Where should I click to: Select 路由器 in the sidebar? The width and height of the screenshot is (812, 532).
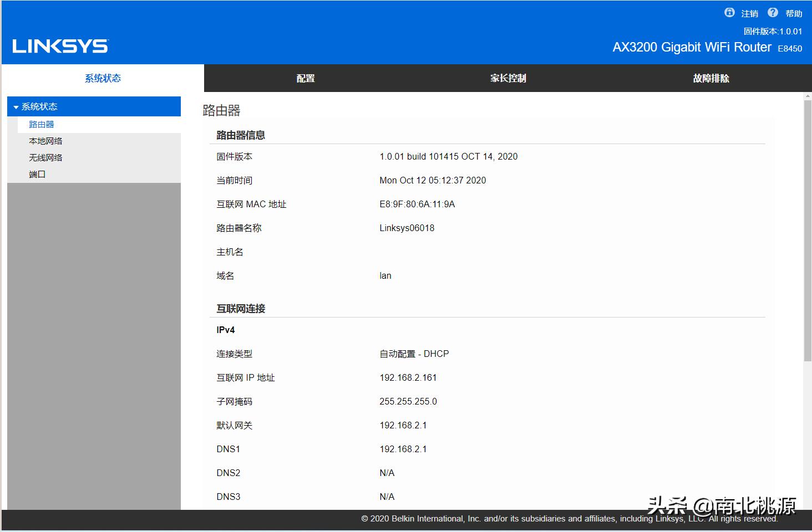pos(42,124)
